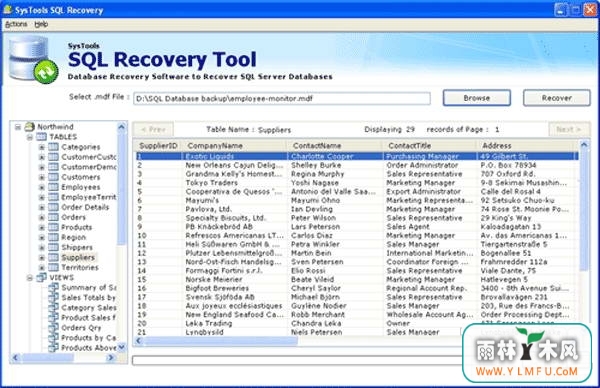600x388 pixels.
Task: Click the TABLES folder icon
Action: (41, 137)
